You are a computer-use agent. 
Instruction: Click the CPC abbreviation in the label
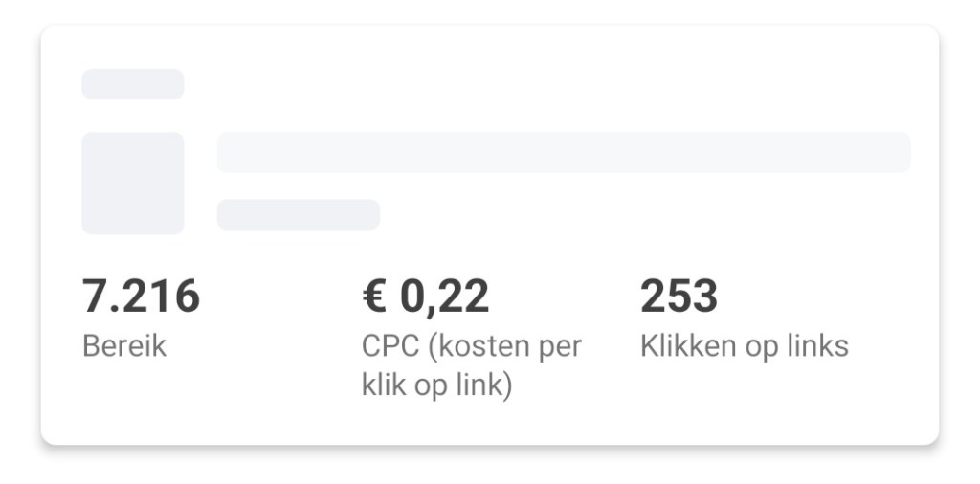[x=390, y=345]
